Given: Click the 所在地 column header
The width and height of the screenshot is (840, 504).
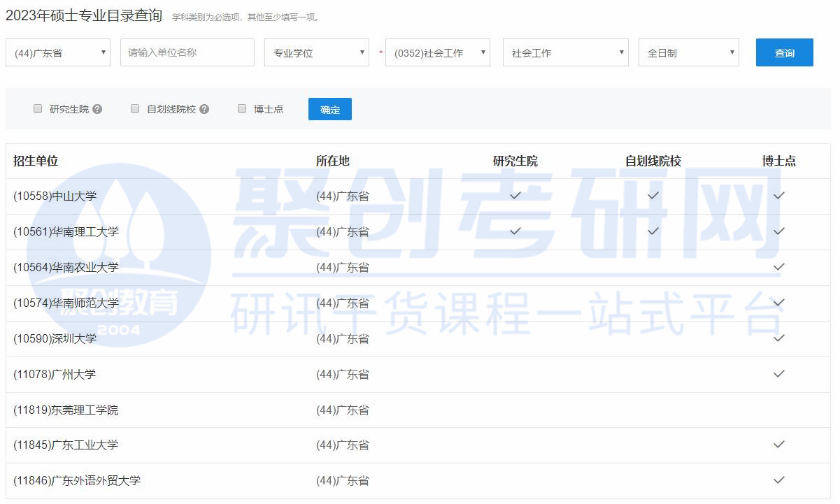Looking at the screenshot, I should tap(333, 161).
